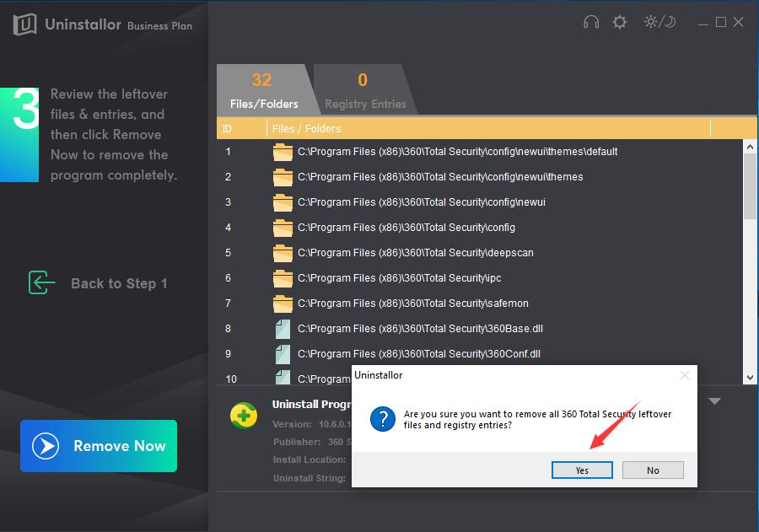Open the Registry Entries tab
Image resolution: width=759 pixels, height=532 pixels.
pyautogui.click(x=365, y=91)
